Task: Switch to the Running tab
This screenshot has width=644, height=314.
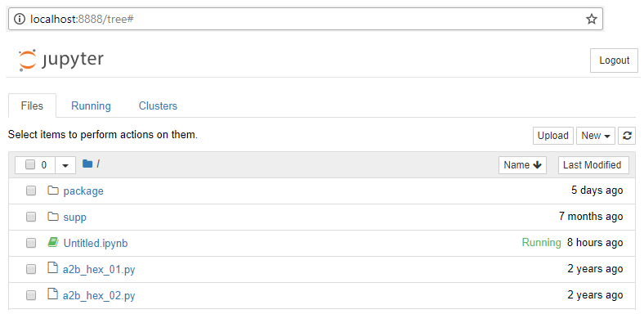Action: [91, 105]
